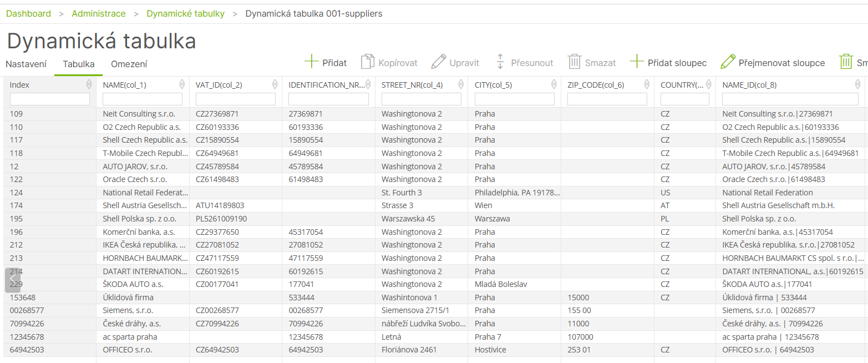Click the Přidat sloupec plus icon
868x363 pixels.
coord(637,62)
